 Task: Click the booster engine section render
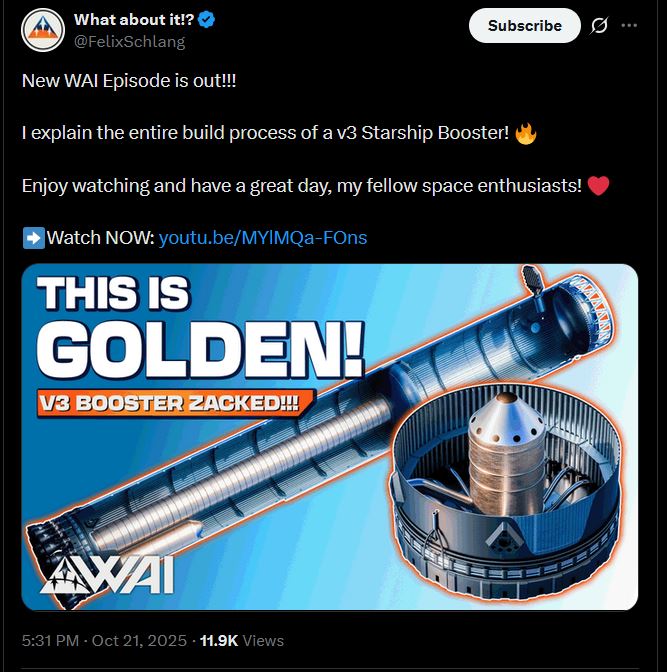[x=505, y=491]
